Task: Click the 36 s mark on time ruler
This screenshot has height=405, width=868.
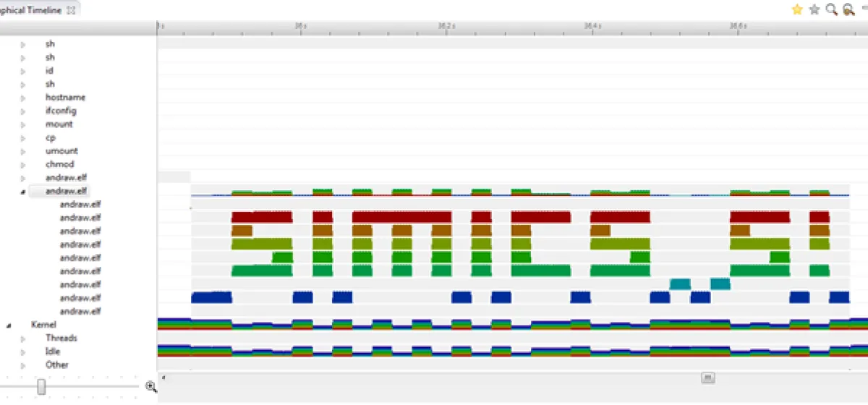Action: click(300, 25)
